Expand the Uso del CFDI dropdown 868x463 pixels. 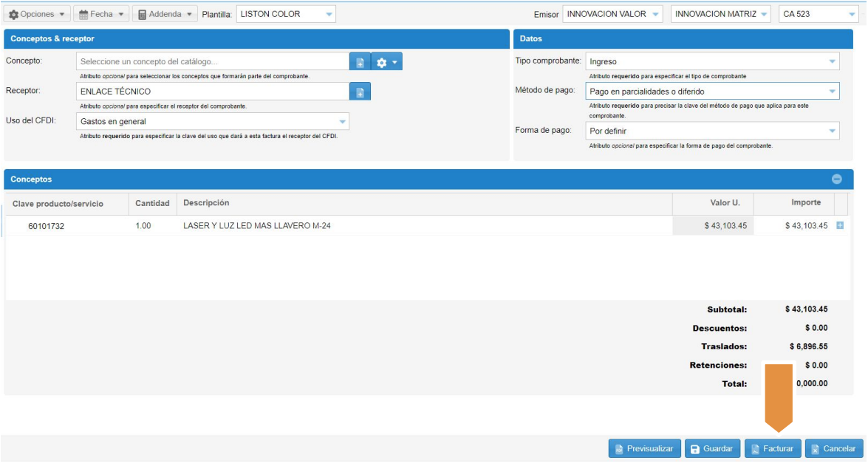213,121
